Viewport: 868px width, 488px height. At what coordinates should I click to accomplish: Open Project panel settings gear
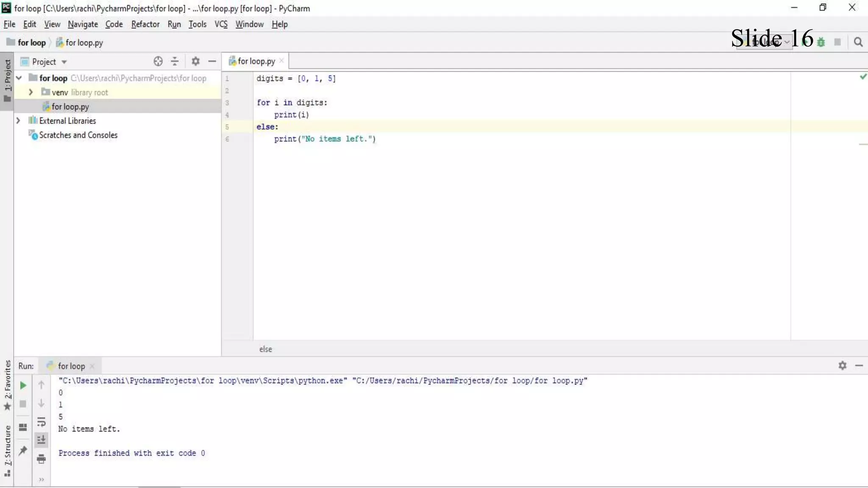click(x=195, y=61)
